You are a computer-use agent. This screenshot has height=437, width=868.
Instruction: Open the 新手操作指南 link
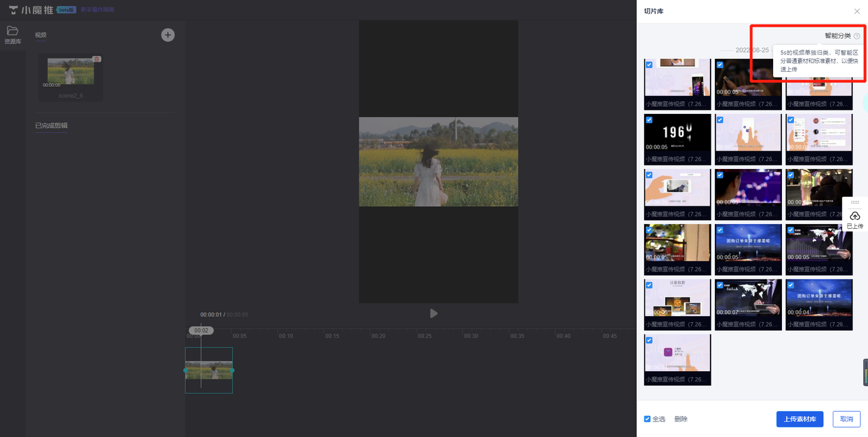point(97,10)
